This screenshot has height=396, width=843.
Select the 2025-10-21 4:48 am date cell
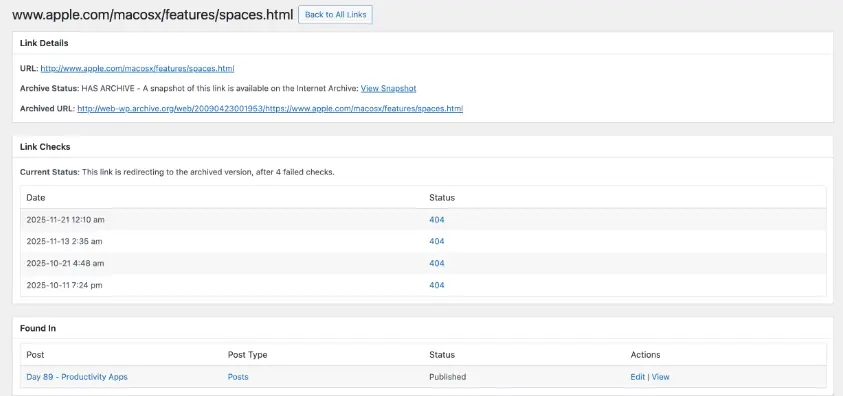click(65, 263)
